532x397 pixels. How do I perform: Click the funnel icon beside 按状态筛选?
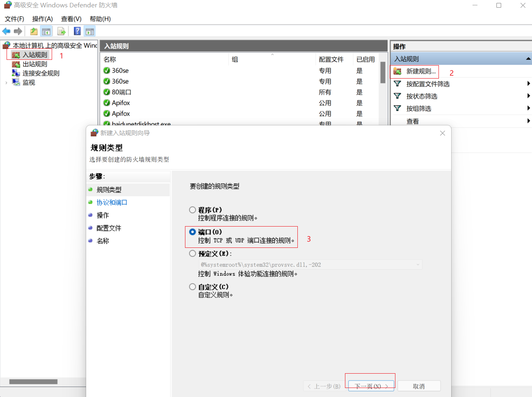397,96
